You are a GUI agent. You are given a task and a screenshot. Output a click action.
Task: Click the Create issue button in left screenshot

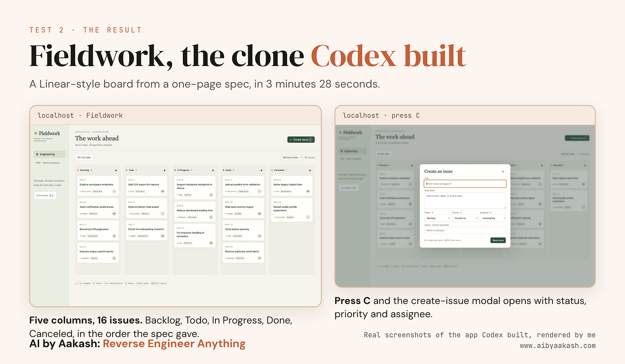(301, 139)
